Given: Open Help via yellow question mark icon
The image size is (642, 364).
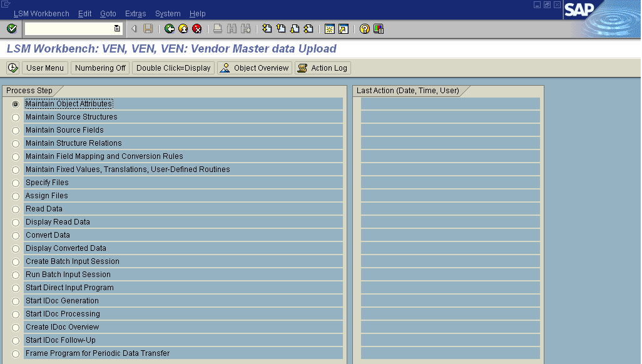Looking at the screenshot, I should click(365, 29).
